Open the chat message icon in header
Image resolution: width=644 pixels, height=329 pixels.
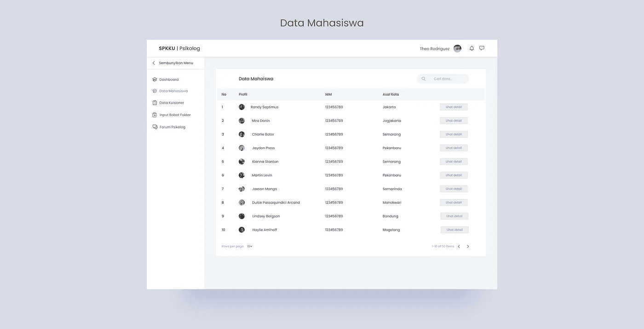(x=482, y=48)
